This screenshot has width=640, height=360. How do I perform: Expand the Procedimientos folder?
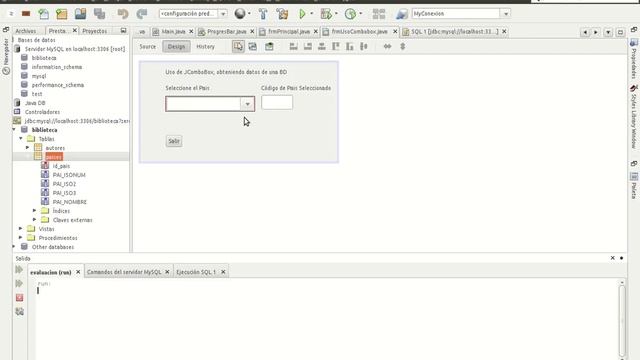(x=21, y=238)
